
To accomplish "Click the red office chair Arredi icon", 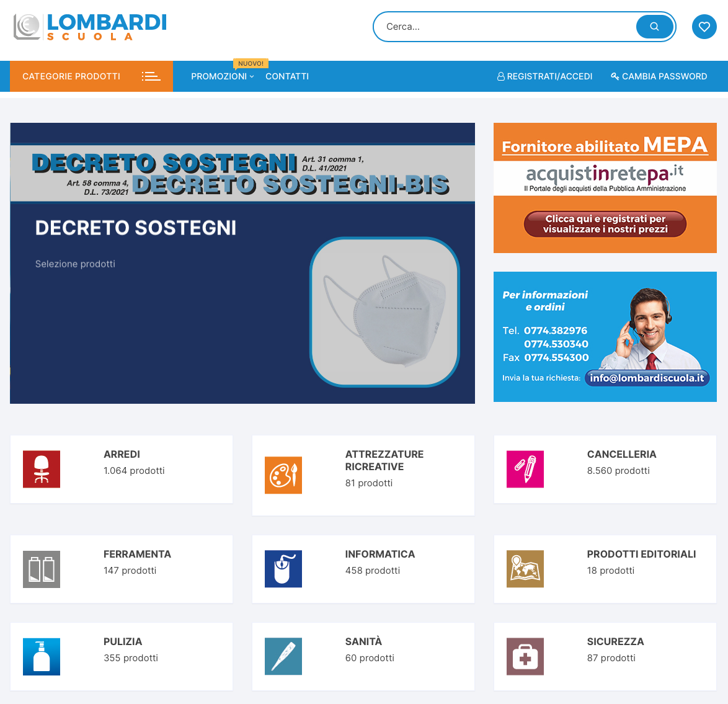I will [42, 469].
